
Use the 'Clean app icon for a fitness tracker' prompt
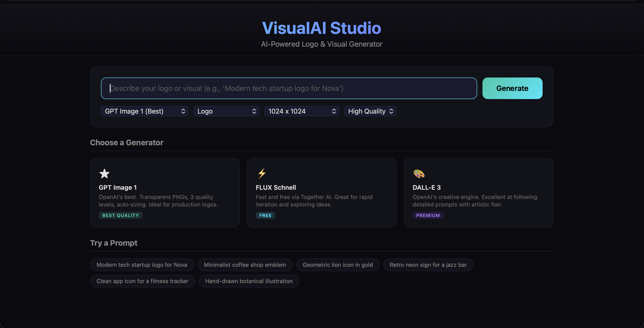pos(143,281)
